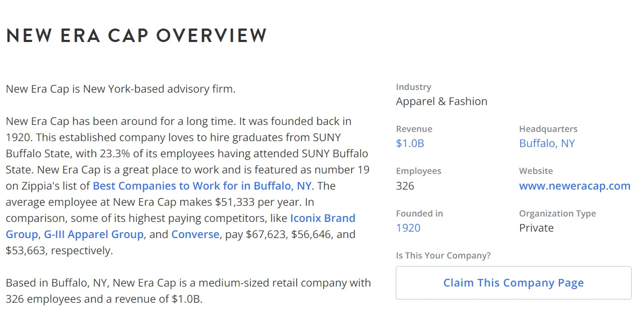Open the Best Companies to Work for in Buffalo link
644x314 pixels.
click(x=202, y=186)
